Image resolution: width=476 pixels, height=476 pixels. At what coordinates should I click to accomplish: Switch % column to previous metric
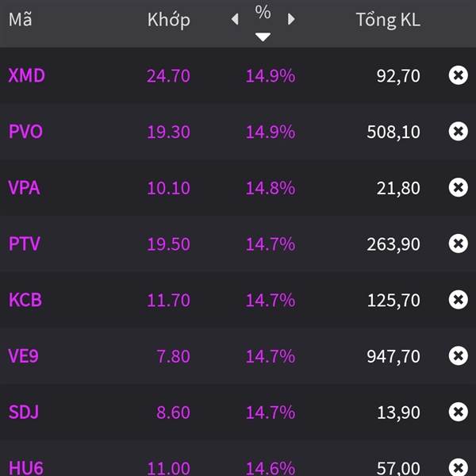click(235, 19)
